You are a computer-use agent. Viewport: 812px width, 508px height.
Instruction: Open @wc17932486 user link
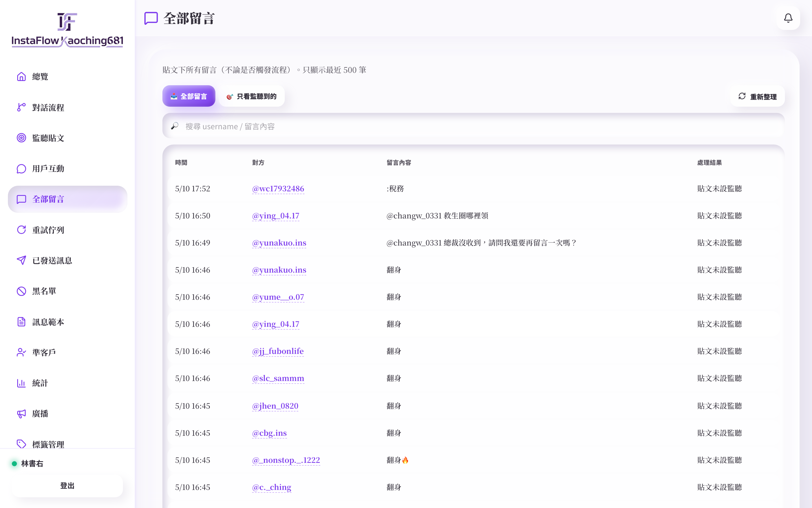tap(278, 189)
